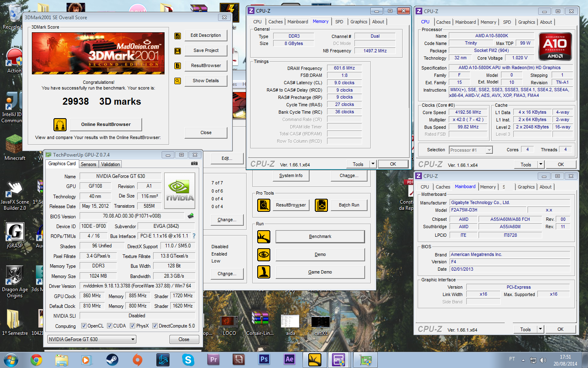Click the NVIDIA logo in GPU-Z
This screenshot has height=368, width=588.
pos(180,191)
